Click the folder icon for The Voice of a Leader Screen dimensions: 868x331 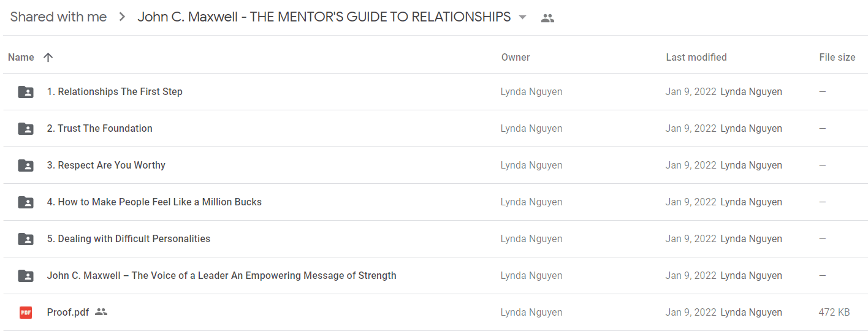(26, 276)
